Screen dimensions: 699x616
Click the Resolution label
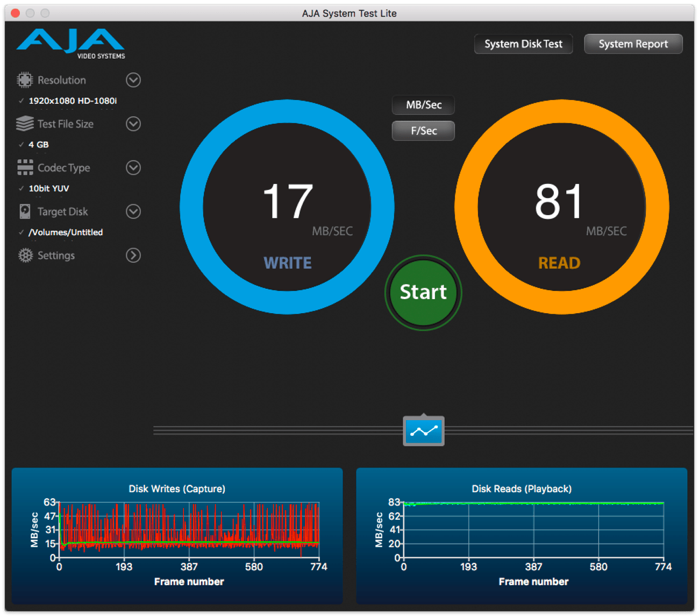point(62,80)
